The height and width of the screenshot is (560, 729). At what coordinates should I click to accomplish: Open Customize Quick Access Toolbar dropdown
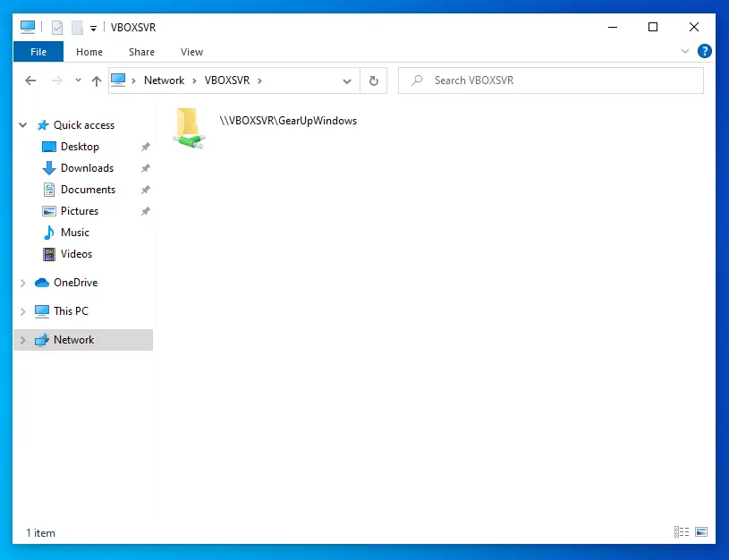pyautogui.click(x=93, y=29)
